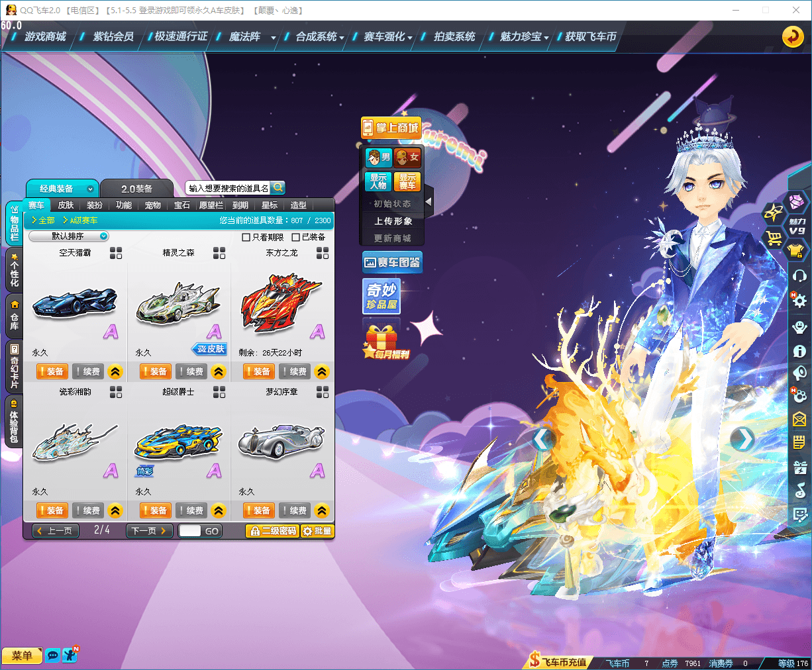The image size is (812, 670).
Task: Select the 精灵之森 car thumbnail
Action: pyautogui.click(x=178, y=305)
